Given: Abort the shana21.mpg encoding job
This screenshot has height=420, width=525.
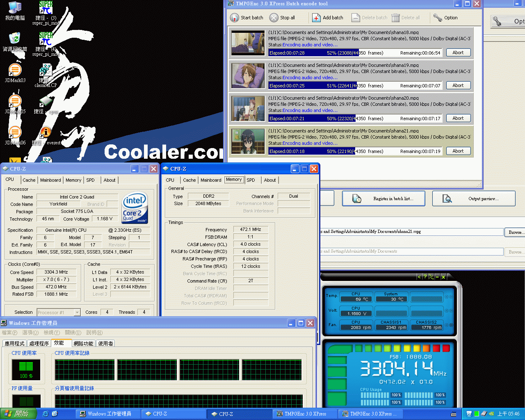Looking at the screenshot, I should click(458, 151).
